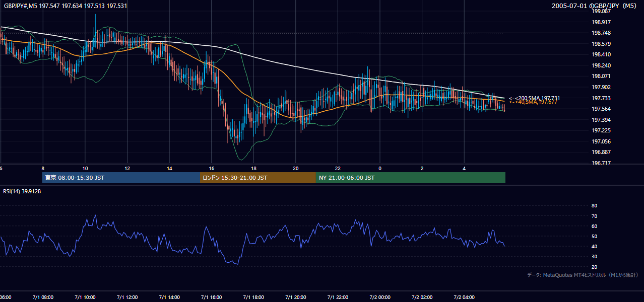
Task: Click the MetaQuotes MT4 data source note
Action: pyautogui.click(x=583, y=275)
